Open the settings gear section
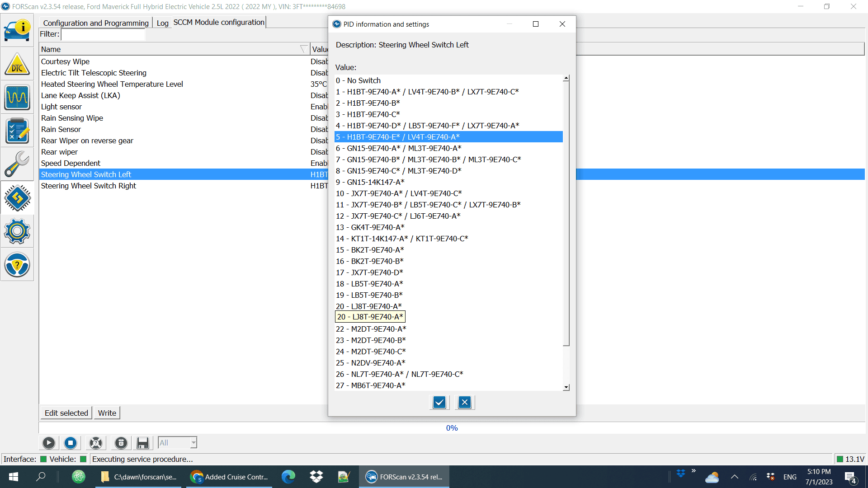 [17, 231]
